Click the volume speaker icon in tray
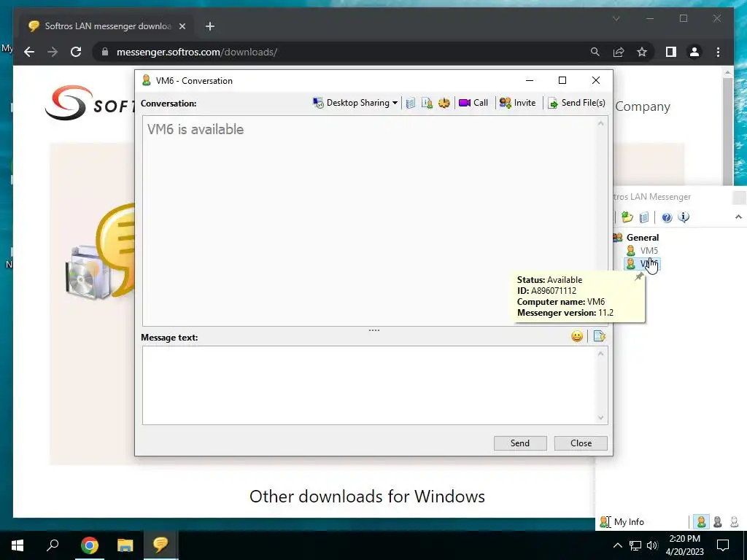The width and height of the screenshot is (747, 560). (652, 545)
